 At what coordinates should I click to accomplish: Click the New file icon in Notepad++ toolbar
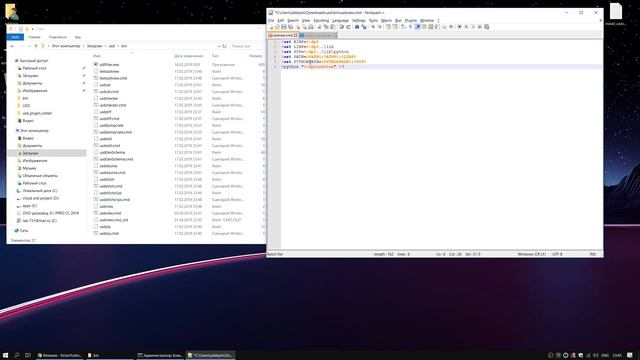click(271, 27)
